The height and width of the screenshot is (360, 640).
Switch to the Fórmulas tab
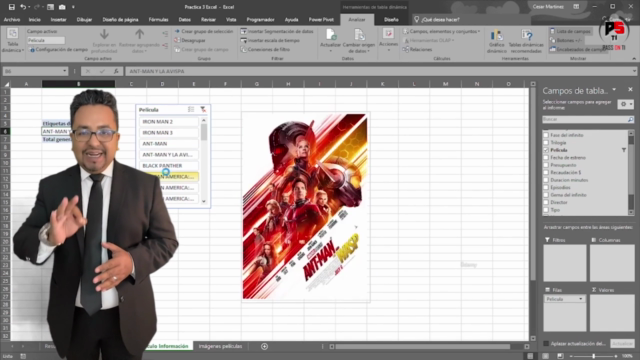[x=158, y=20]
